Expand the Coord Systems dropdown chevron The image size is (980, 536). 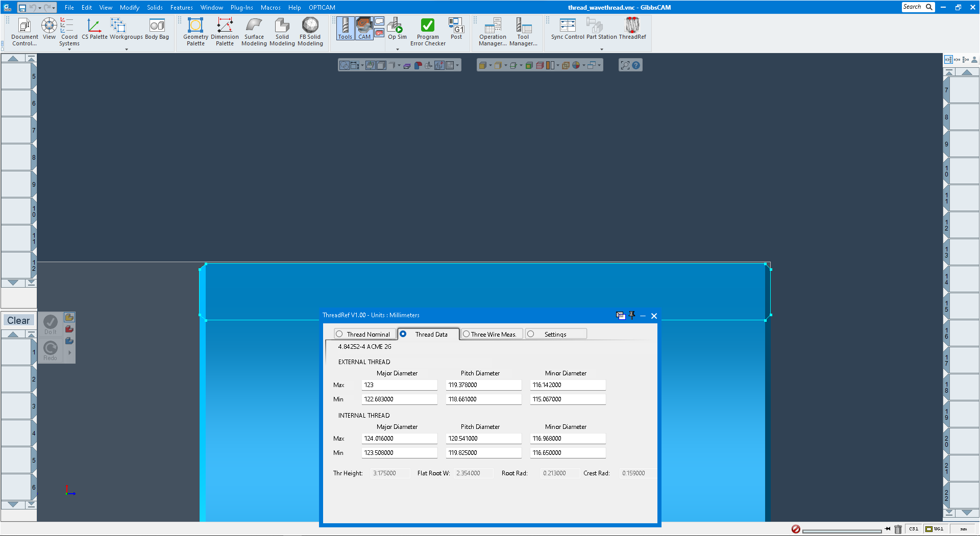69,50
